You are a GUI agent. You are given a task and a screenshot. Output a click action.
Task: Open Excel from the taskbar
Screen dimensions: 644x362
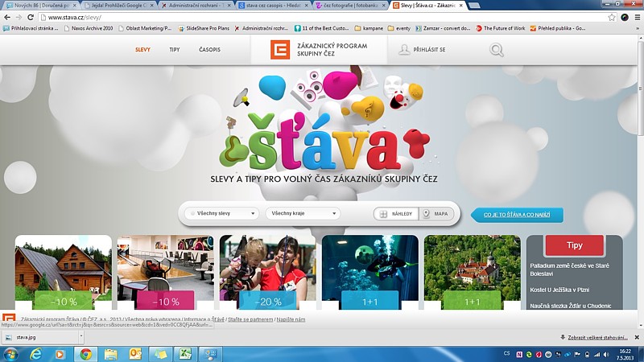click(x=185, y=354)
